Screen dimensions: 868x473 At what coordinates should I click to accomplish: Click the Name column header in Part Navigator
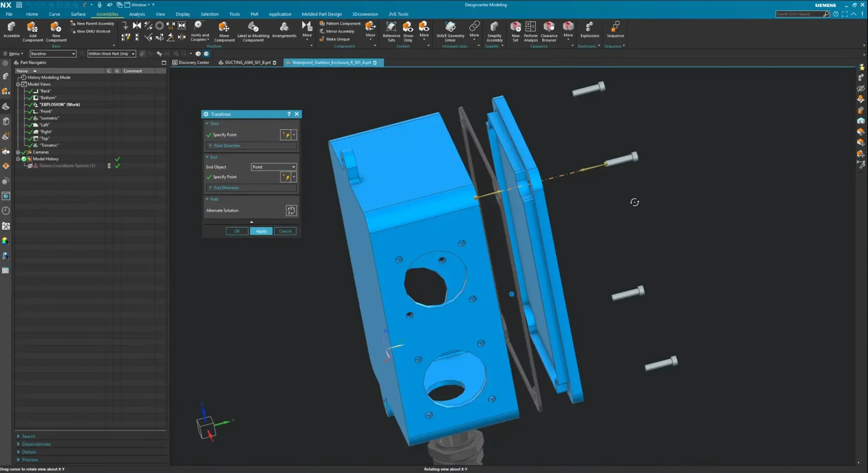click(60, 71)
